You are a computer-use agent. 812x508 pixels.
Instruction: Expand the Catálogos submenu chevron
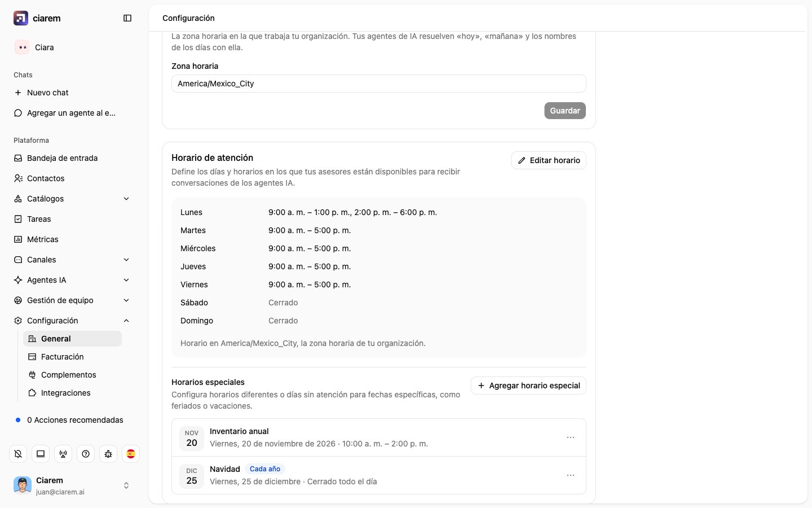[x=126, y=199]
